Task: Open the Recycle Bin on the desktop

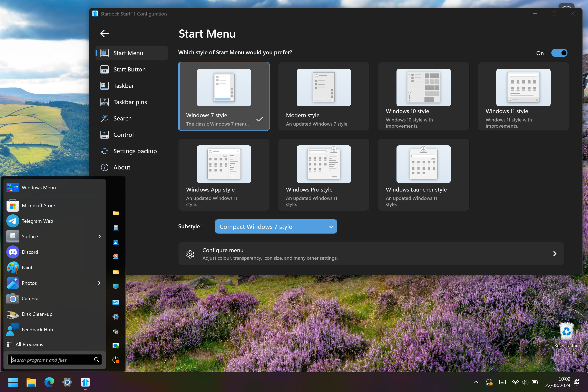Action: 566,335
